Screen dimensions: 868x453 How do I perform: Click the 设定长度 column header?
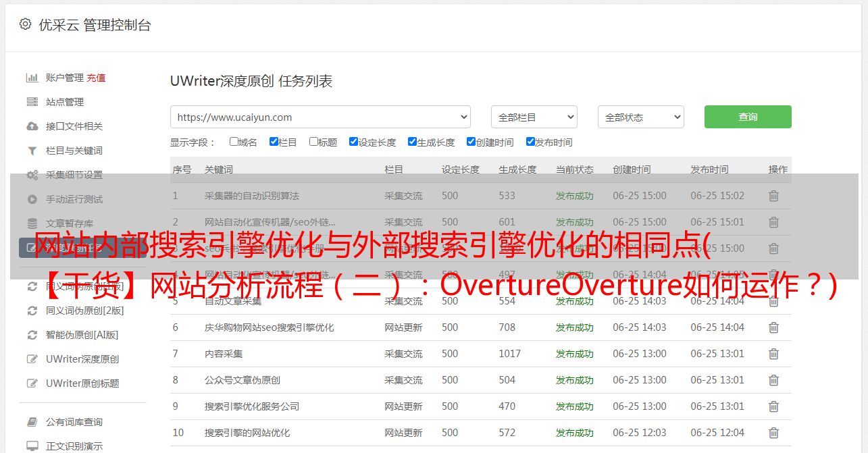461,170
